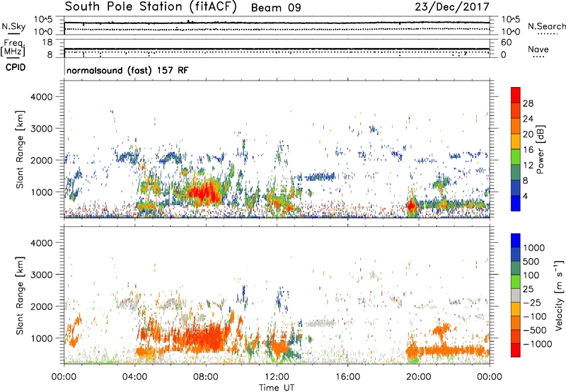Click the 'Time UT' axis label
Image resolution: width=566 pixels, height=392 pixels.
[x=277, y=388]
